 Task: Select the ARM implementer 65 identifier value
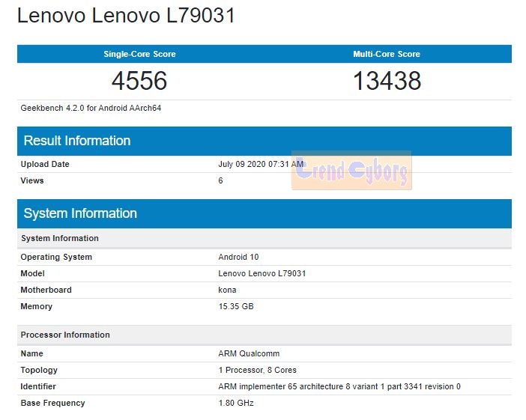pos(339,386)
